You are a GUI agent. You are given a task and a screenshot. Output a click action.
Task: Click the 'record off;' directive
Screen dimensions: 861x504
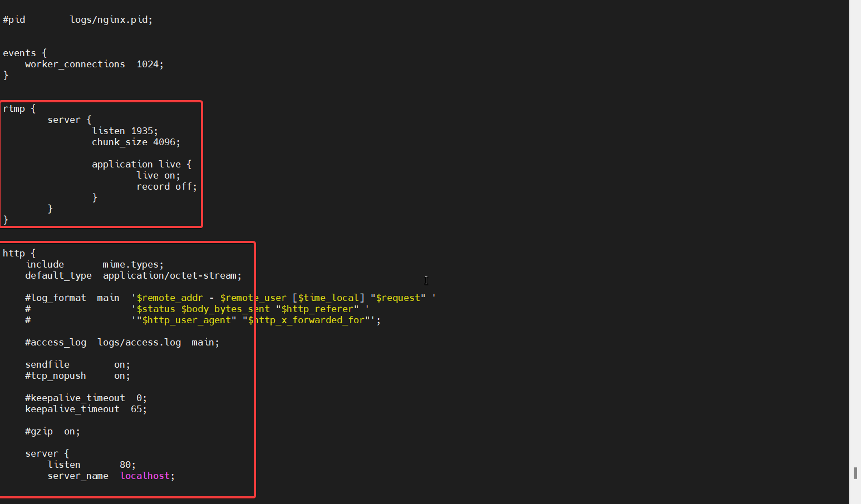(166, 186)
